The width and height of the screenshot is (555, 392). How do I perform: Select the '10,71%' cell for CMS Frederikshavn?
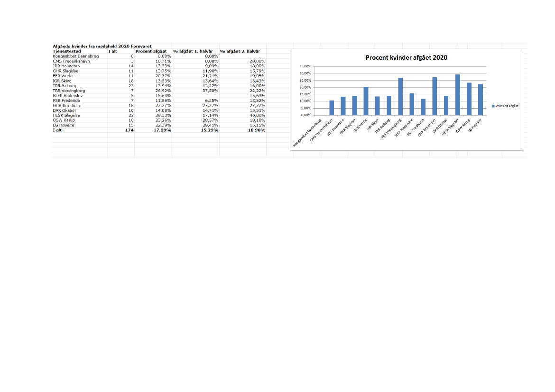[x=163, y=61]
